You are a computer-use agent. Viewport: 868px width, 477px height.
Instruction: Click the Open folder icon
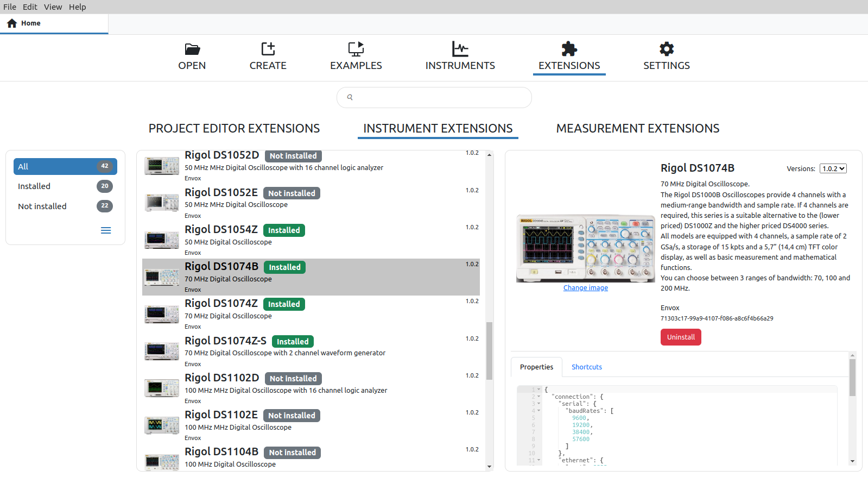pos(192,49)
